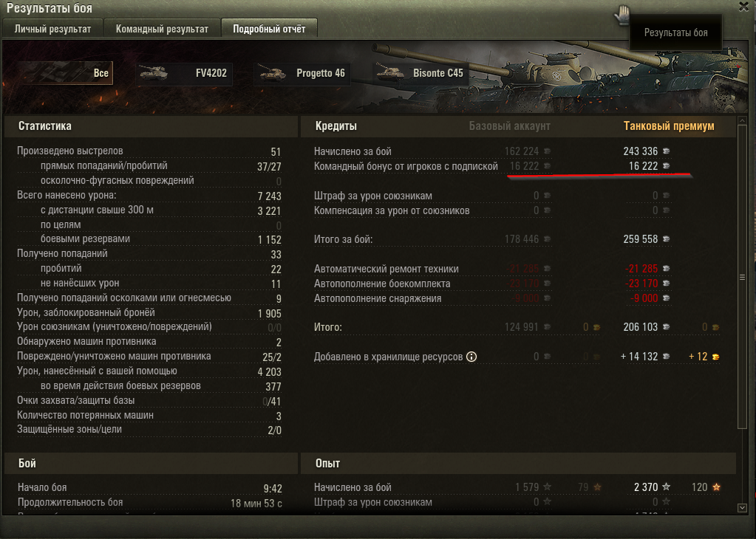Click the info icon beside Добавлено в хранилище ресурсов

click(x=471, y=357)
